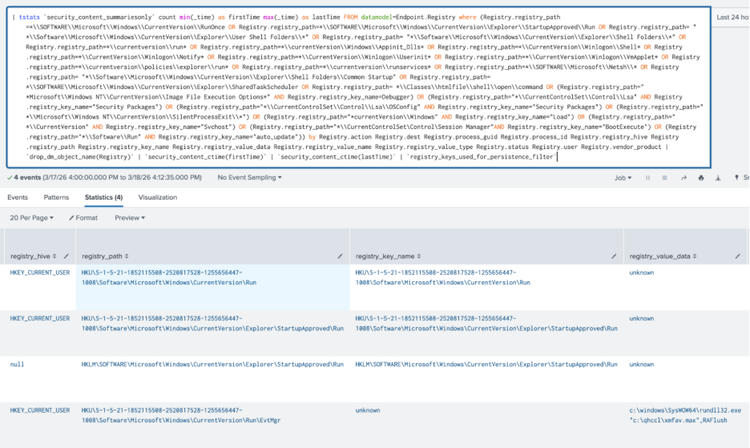Edit registry_path column with pencil icon
This screenshot has width=750, height=448.
tap(340, 257)
